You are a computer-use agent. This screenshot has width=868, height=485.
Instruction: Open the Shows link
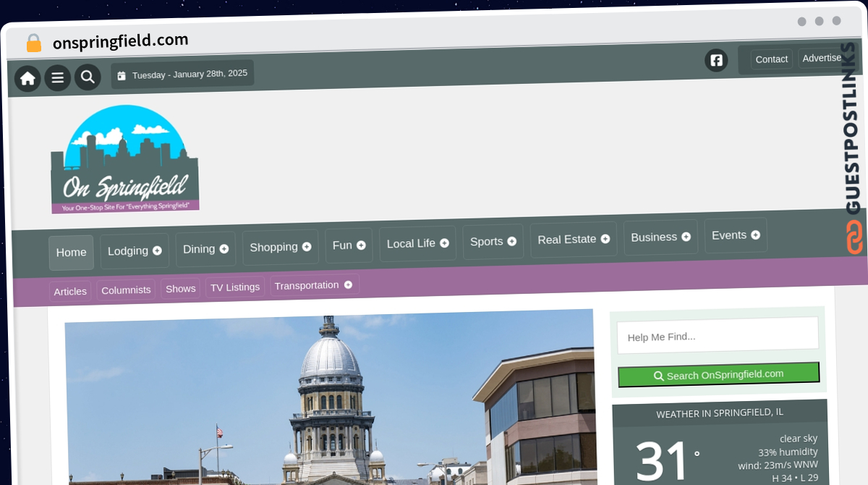click(x=180, y=288)
